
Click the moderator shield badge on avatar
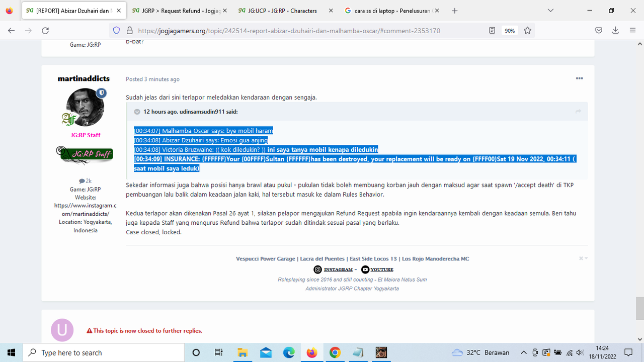(x=102, y=93)
